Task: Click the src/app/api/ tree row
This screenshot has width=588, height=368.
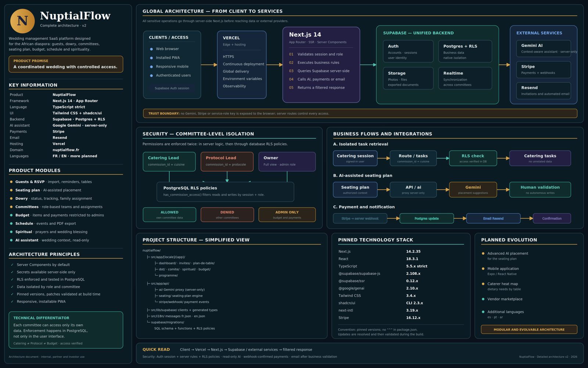Action: click(x=158, y=284)
